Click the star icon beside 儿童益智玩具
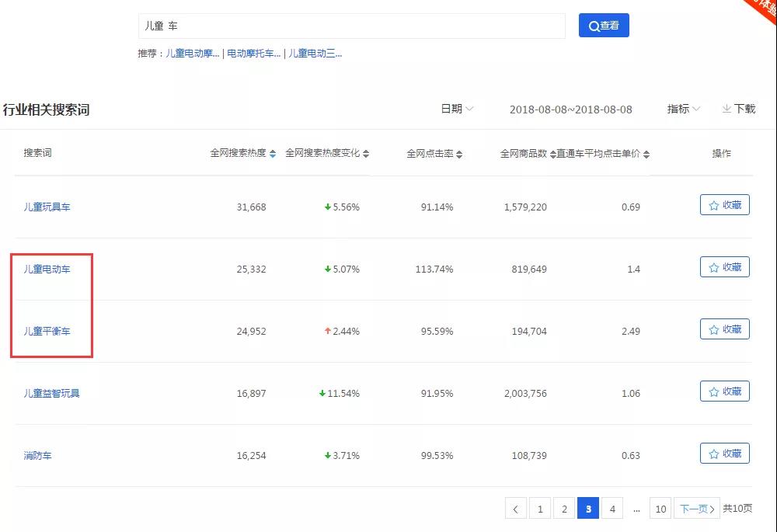The width and height of the screenshot is (777, 532). (714, 391)
